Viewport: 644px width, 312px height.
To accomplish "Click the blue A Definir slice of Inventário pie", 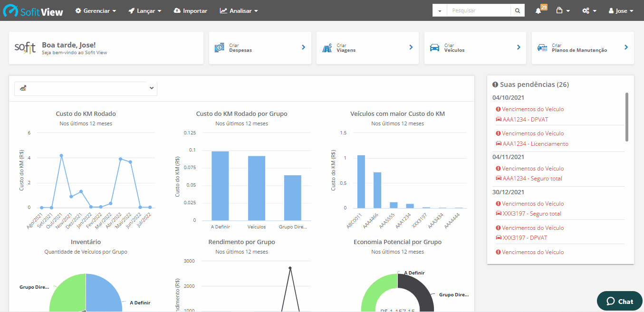I will coord(105,293).
